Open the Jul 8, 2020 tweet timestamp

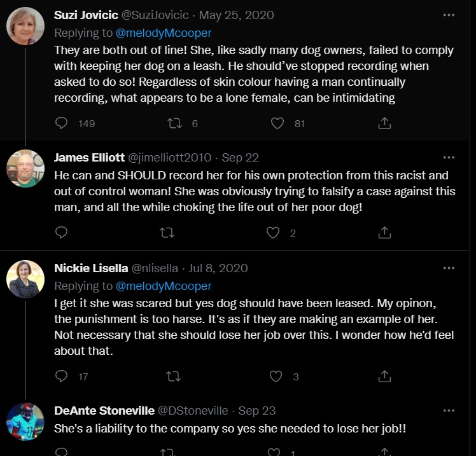(218, 268)
